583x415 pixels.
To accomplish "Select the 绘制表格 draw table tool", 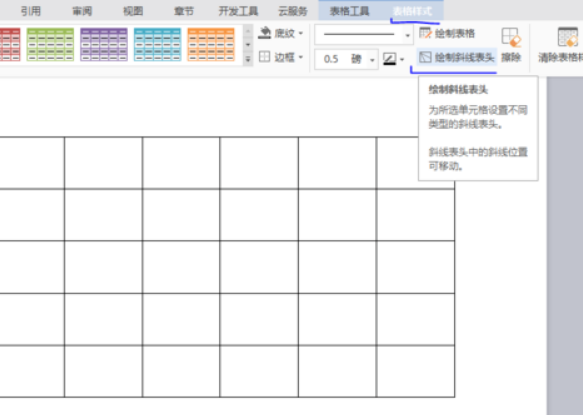I will 447,33.
